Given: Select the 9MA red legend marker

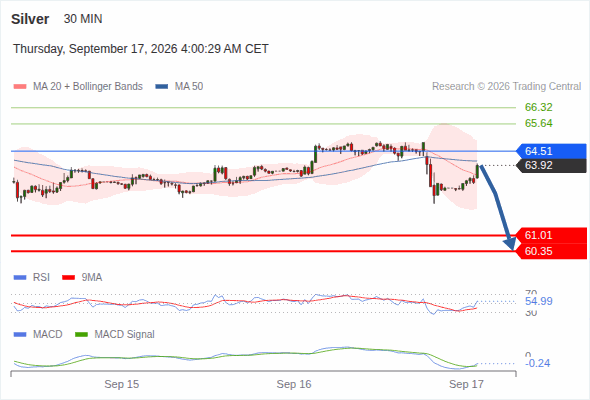Looking at the screenshot, I should coord(68,278).
